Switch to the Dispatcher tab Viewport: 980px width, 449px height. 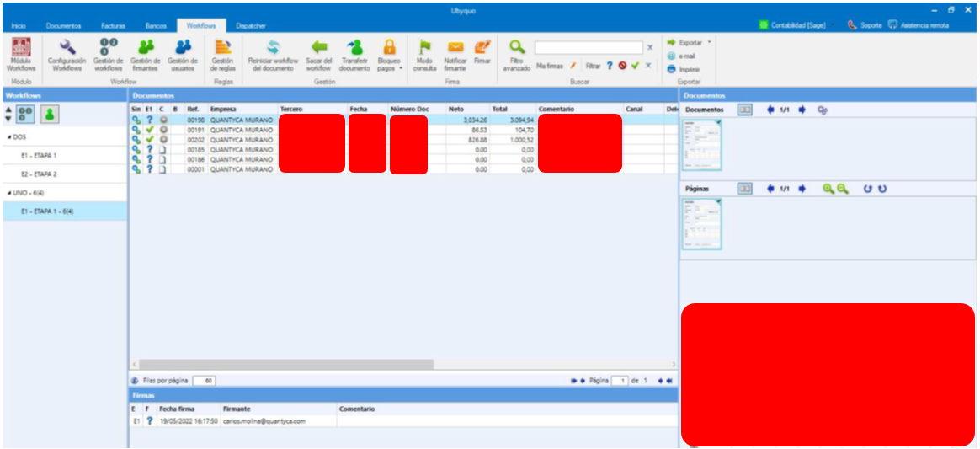(x=251, y=25)
